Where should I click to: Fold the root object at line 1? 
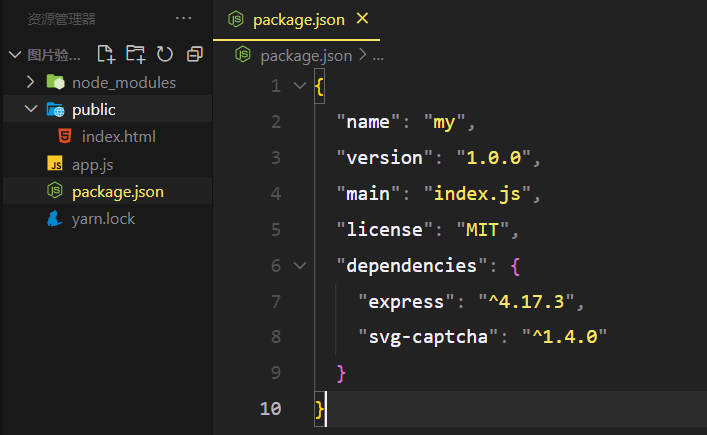tap(300, 85)
